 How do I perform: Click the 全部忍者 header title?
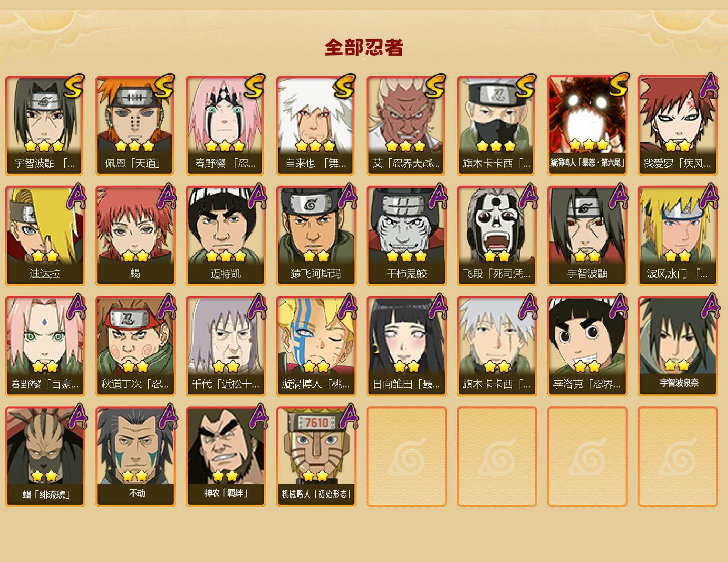click(364, 47)
